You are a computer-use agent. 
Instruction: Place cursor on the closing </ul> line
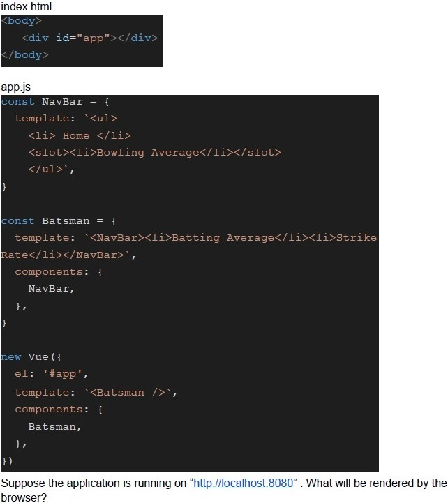point(51,170)
